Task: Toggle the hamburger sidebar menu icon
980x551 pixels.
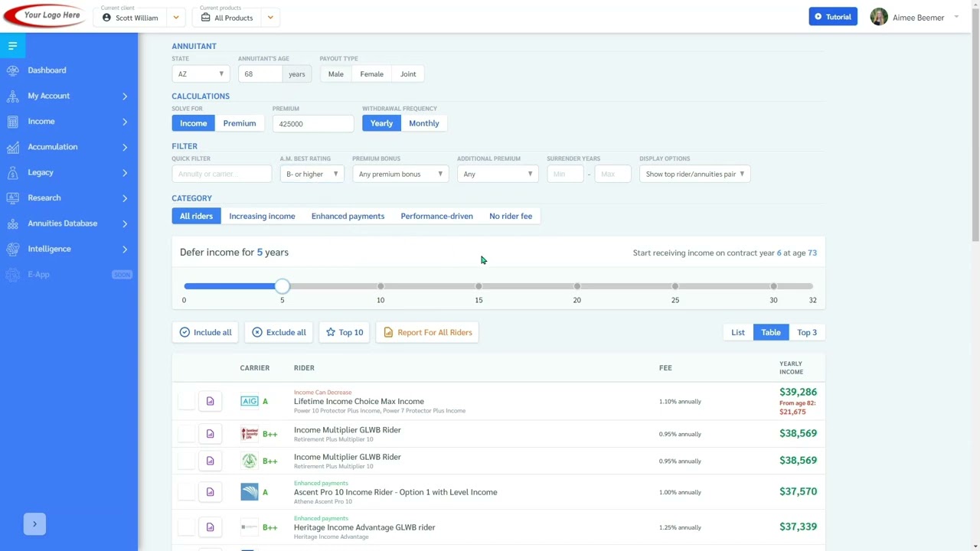Action: tap(12, 46)
